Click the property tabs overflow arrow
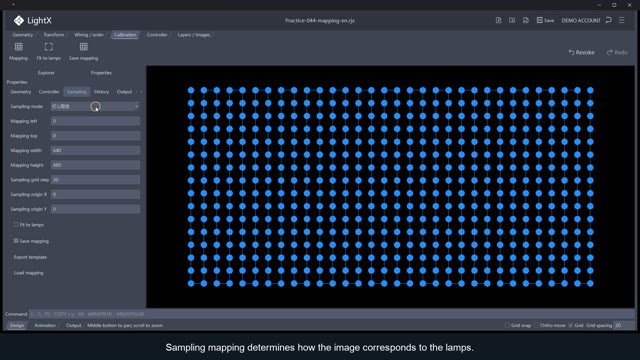The height and width of the screenshot is (360, 640). pos(141,92)
